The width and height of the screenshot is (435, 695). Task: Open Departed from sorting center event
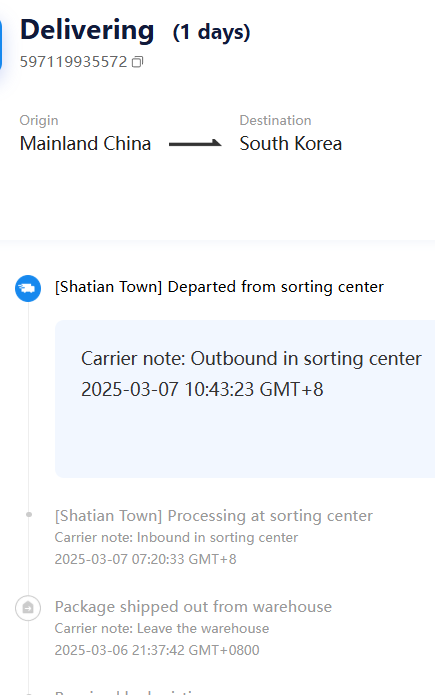point(219,287)
